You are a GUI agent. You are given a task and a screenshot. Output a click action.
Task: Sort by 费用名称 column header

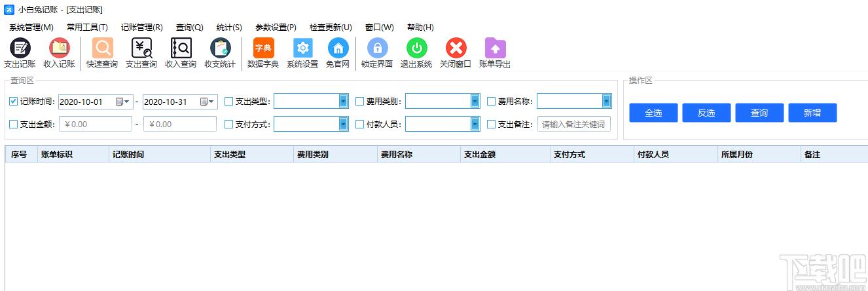[x=419, y=155]
